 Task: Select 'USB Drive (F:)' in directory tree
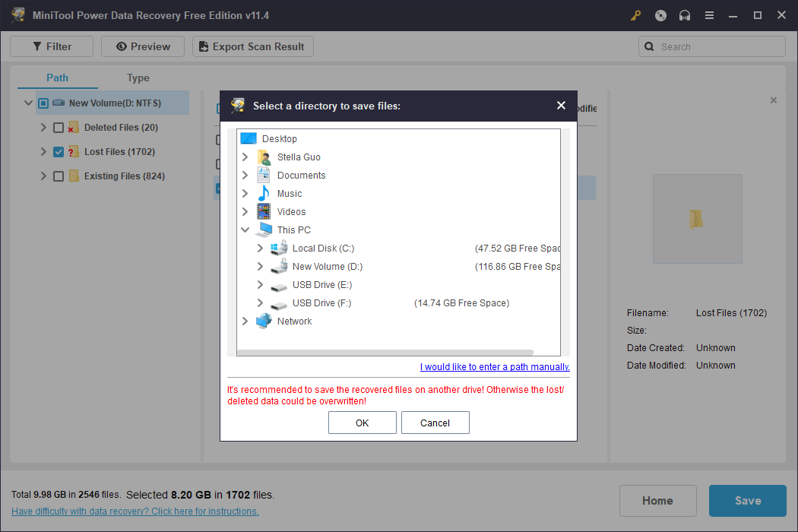[x=321, y=303]
